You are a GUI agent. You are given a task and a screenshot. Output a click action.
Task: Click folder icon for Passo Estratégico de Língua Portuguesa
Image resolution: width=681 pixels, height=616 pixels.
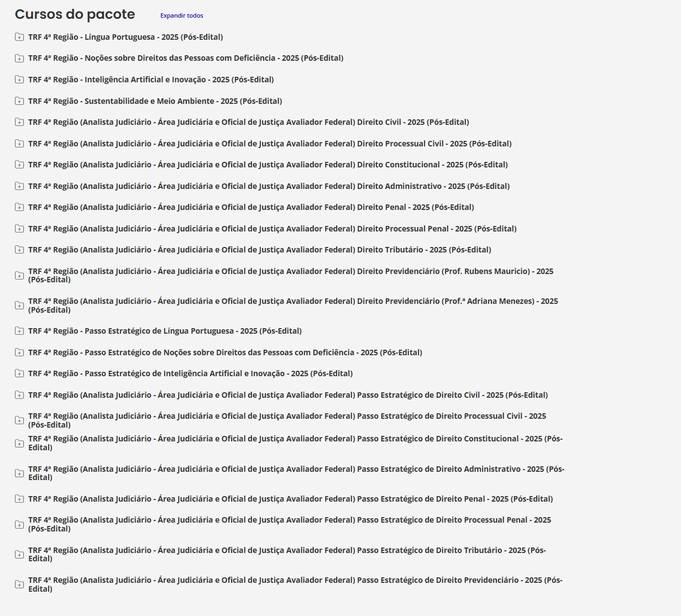tap(19, 331)
